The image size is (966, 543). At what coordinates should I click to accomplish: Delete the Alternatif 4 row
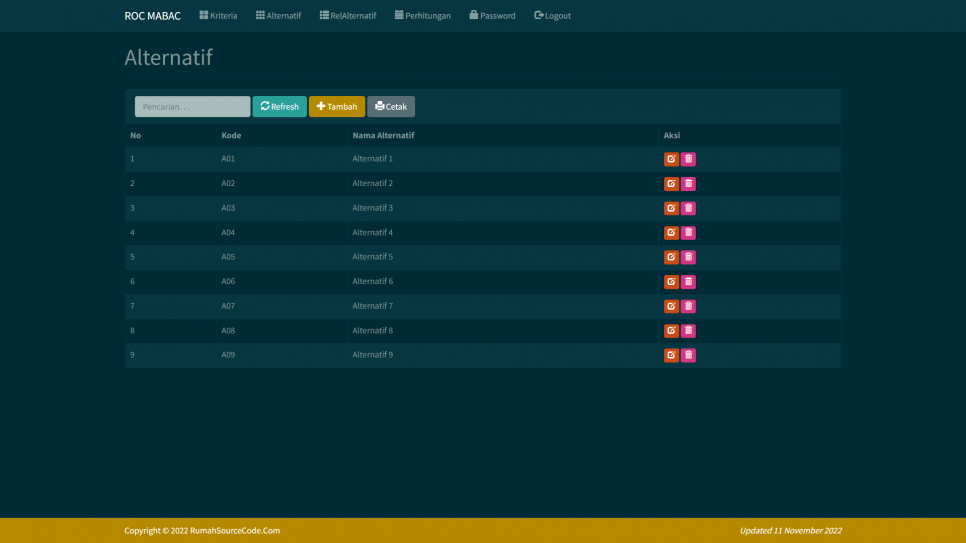[688, 232]
